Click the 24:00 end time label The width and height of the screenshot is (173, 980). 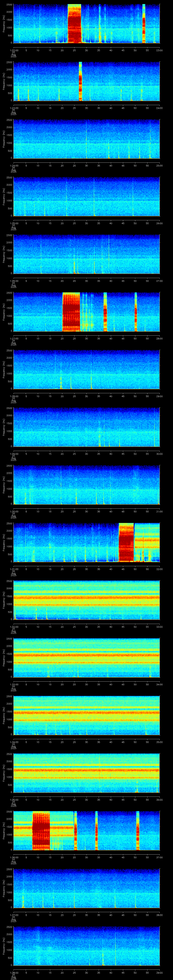click(x=160, y=108)
